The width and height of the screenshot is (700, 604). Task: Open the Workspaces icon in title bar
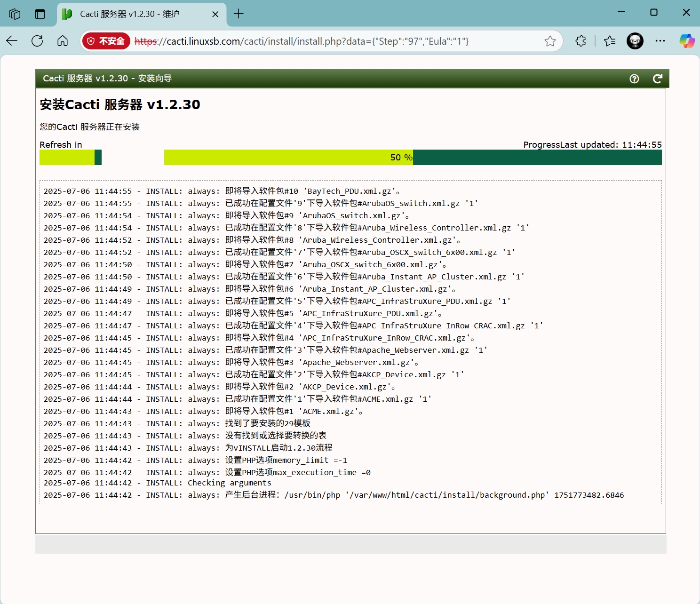click(15, 14)
